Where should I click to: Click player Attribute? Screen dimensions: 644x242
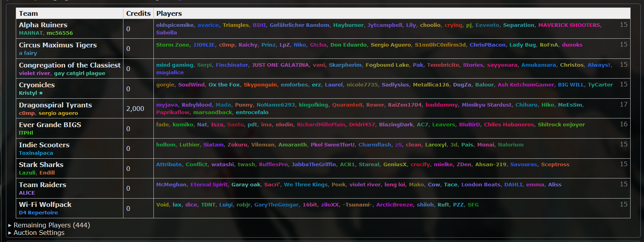pyautogui.click(x=169, y=164)
